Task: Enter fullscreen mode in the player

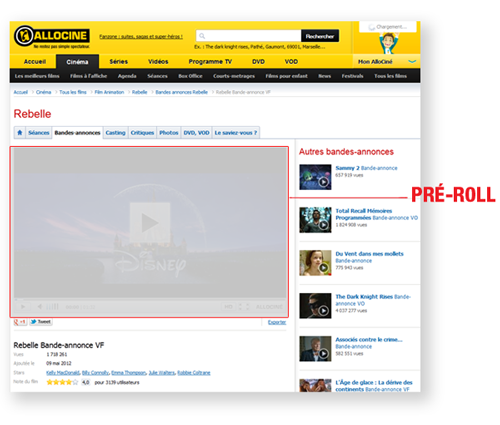Action: [244, 306]
